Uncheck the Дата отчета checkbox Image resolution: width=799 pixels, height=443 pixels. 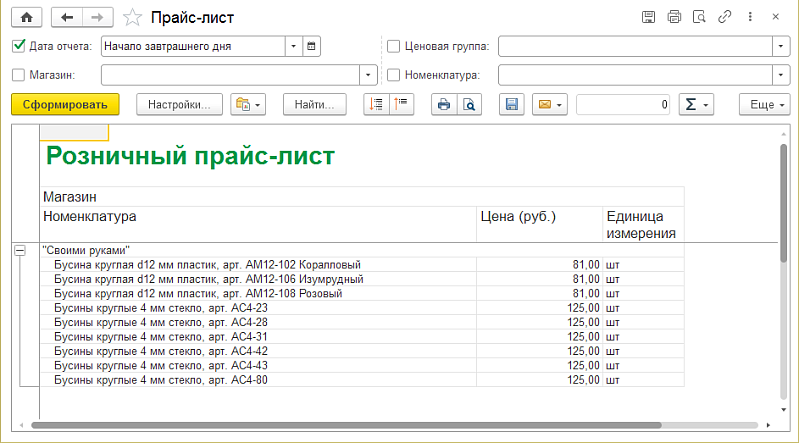coord(19,46)
